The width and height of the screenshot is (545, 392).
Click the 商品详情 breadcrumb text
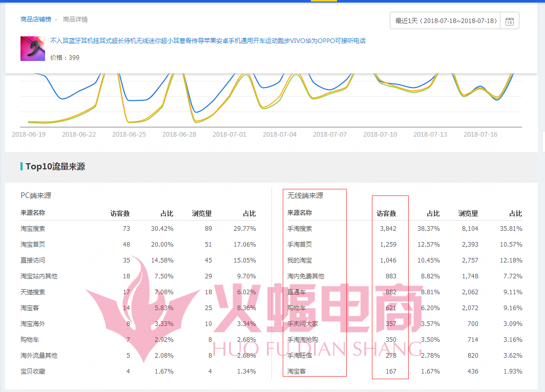point(75,19)
